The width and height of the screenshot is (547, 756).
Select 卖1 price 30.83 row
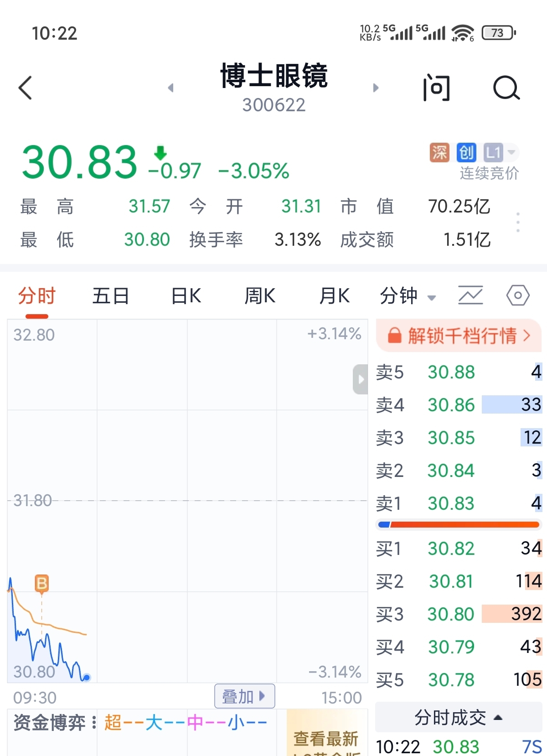pos(459,503)
